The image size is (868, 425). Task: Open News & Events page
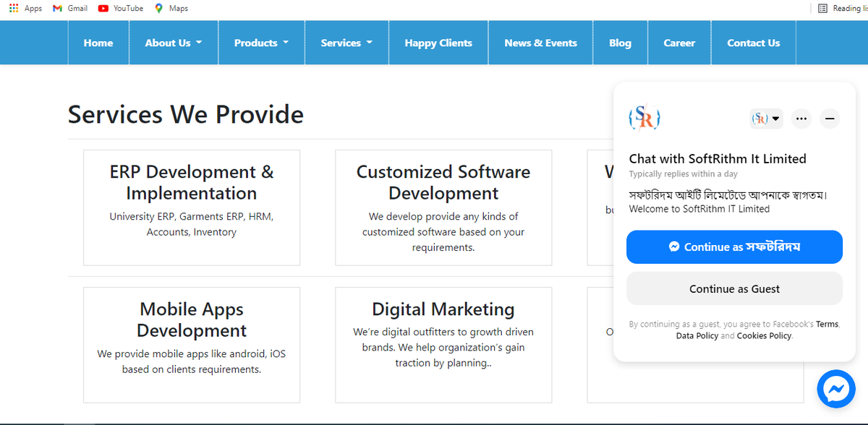(540, 43)
